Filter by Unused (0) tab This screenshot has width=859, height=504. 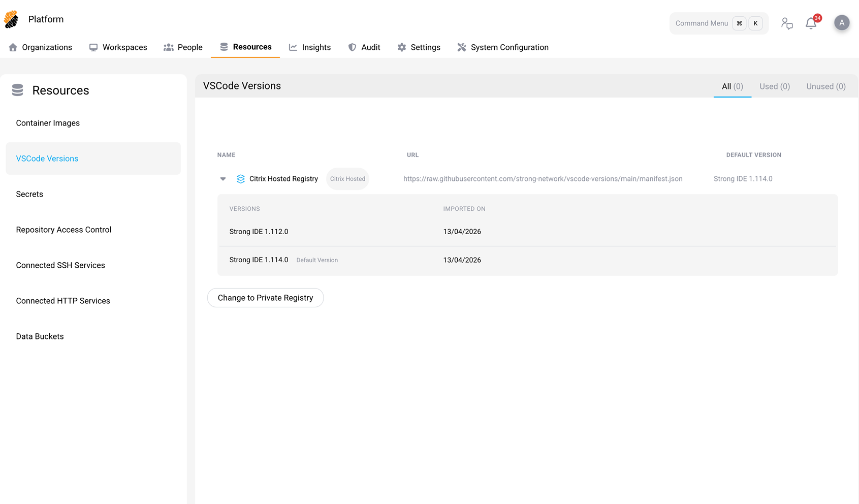826,86
